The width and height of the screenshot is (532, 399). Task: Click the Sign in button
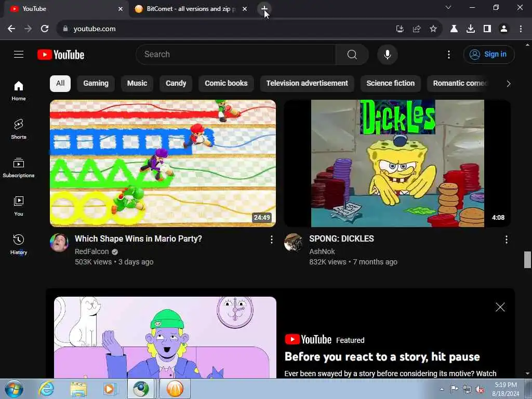tap(488, 54)
